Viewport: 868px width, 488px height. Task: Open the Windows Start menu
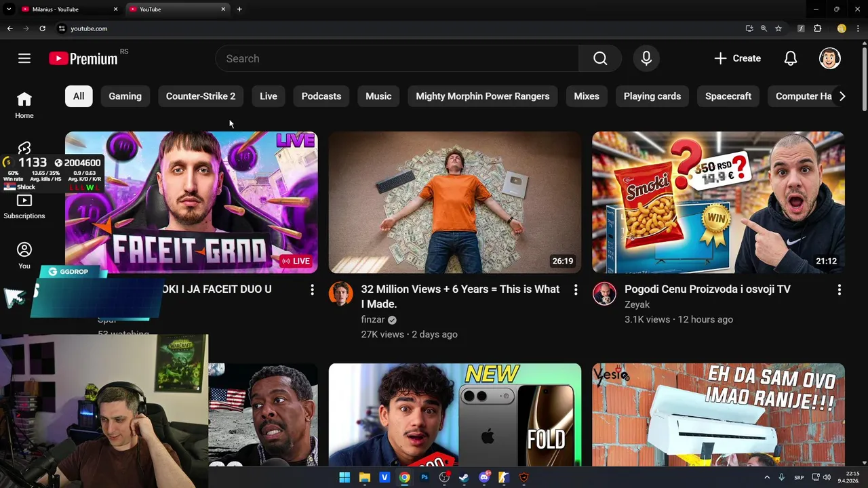[344, 477]
